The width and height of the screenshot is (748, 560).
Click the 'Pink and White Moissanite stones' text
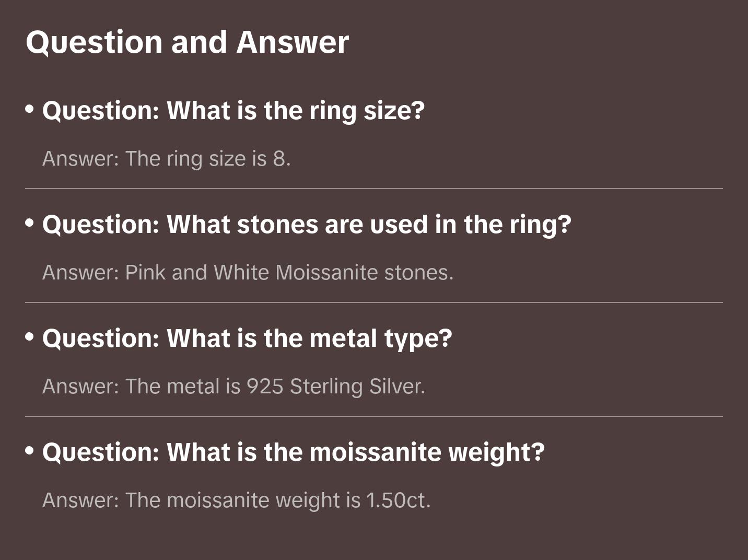click(289, 273)
